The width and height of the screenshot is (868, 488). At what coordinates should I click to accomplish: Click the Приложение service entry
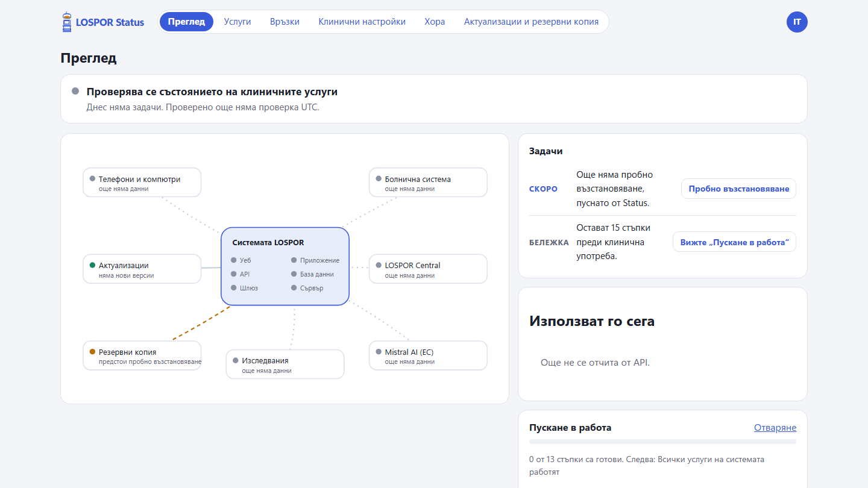(x=315, y=260)
